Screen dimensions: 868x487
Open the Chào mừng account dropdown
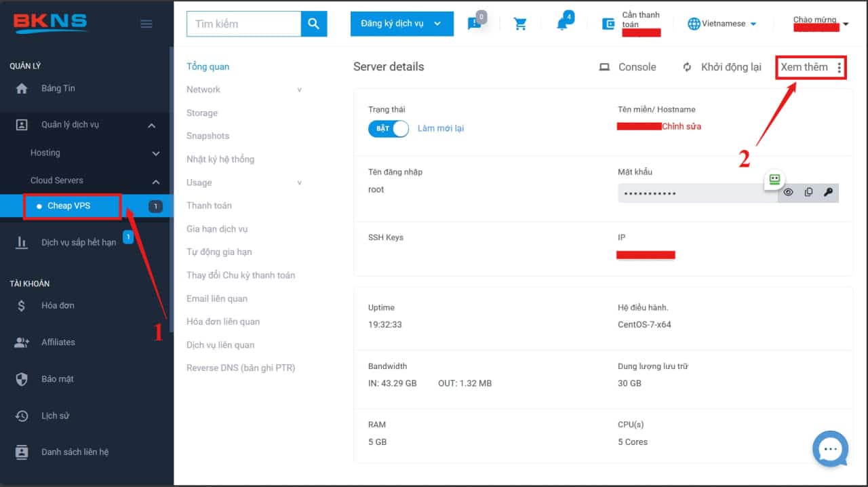click(821, 23)
